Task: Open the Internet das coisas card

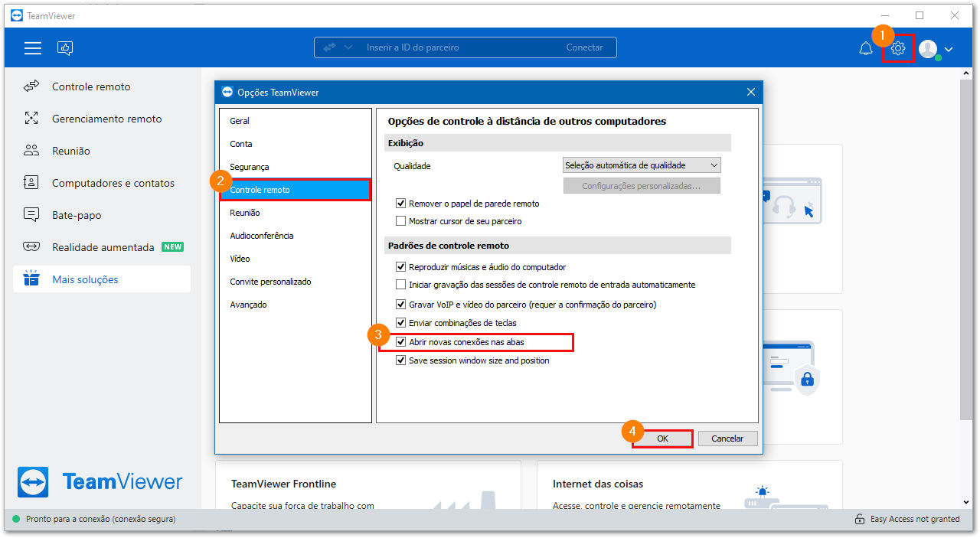Action: [x=689, y=485]
